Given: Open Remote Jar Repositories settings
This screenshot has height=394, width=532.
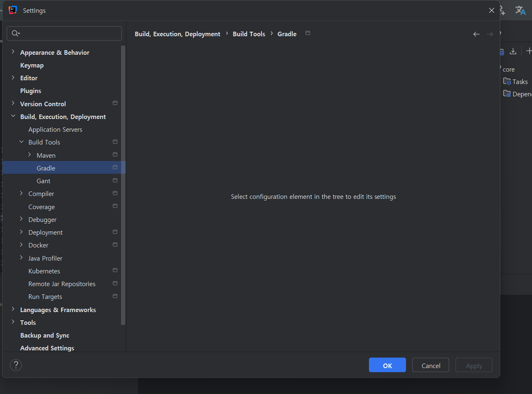Looking at the screenshot, I should [62, 284].
